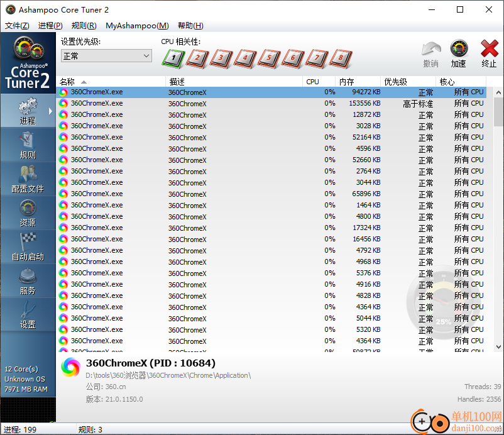
Task: Open the 设置 (Settings) sidebar section
Action: [28, 315]
